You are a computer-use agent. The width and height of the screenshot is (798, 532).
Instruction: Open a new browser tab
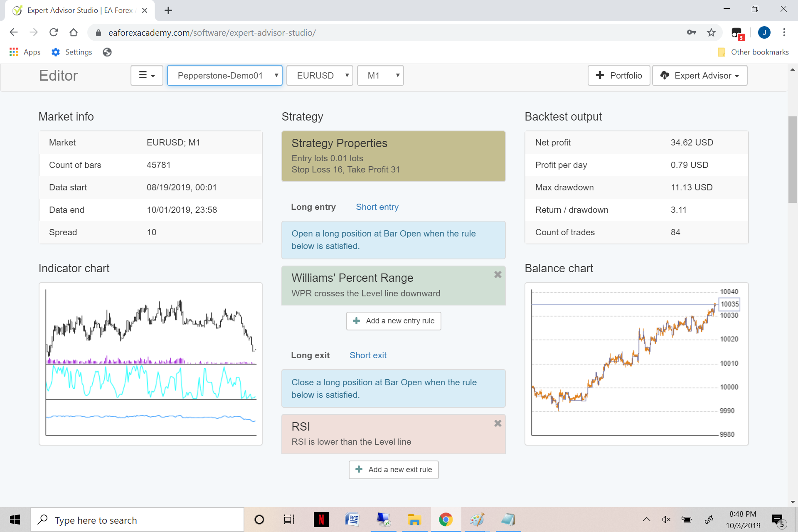(168, 10)
